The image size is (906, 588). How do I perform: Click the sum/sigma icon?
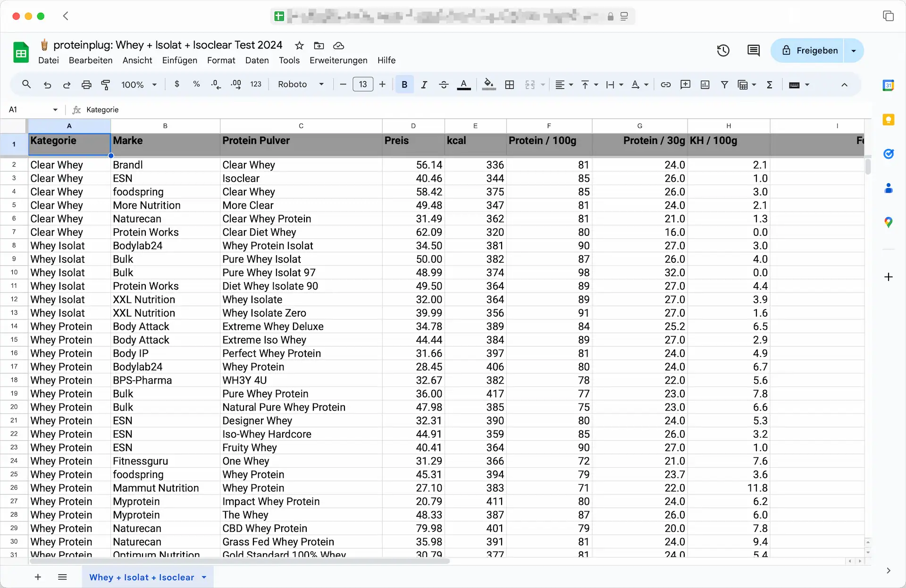[x=770, y=84]
